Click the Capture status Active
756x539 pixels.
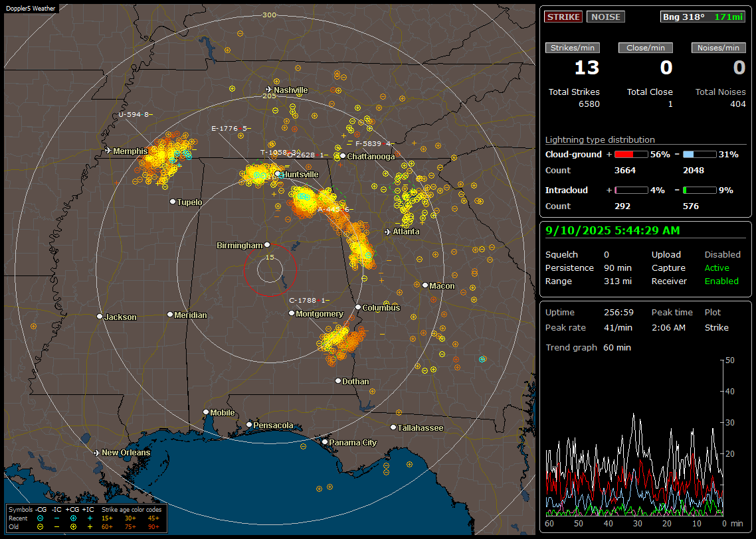click(x=717, y=268)
